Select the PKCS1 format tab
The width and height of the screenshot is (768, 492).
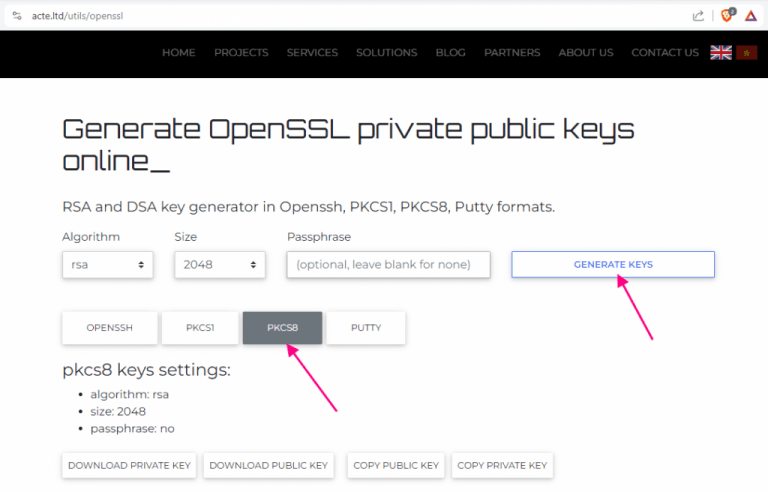click(x=200, y=328)
